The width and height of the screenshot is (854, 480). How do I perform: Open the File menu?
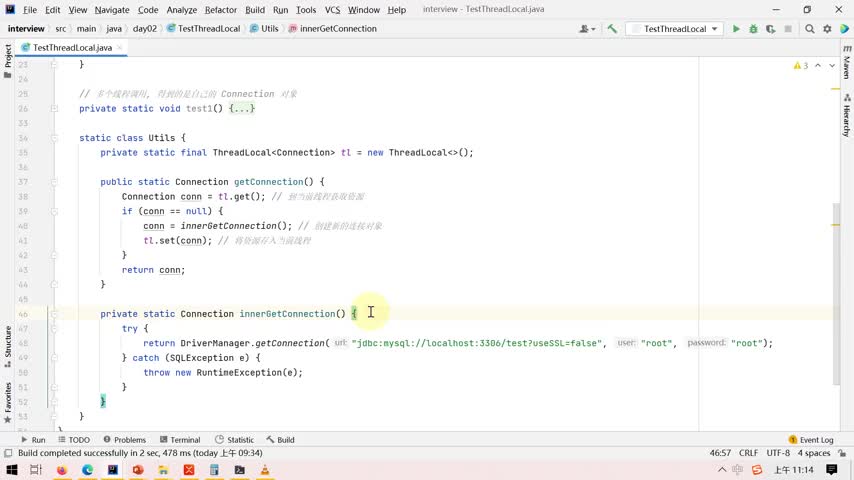[29, 10]
